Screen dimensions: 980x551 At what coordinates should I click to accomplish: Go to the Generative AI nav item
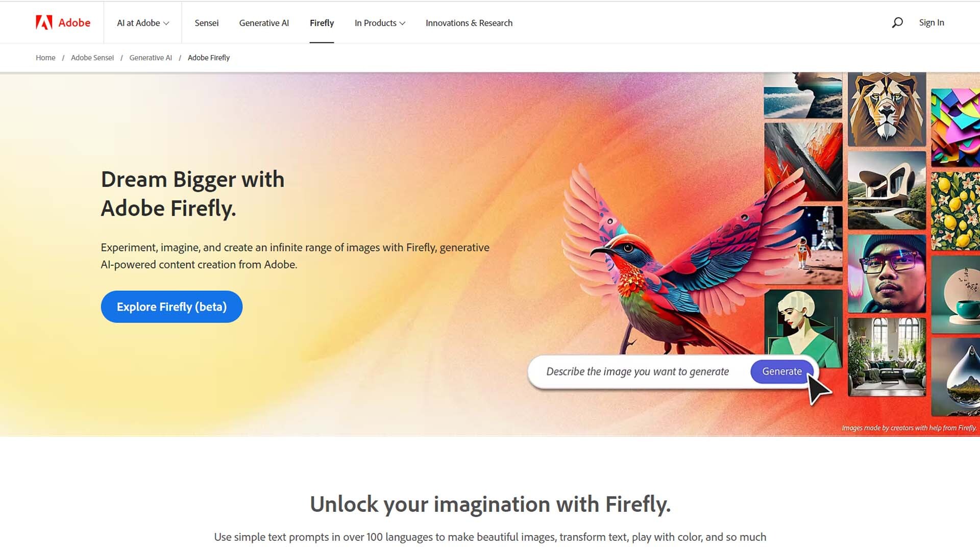[264, 23]
